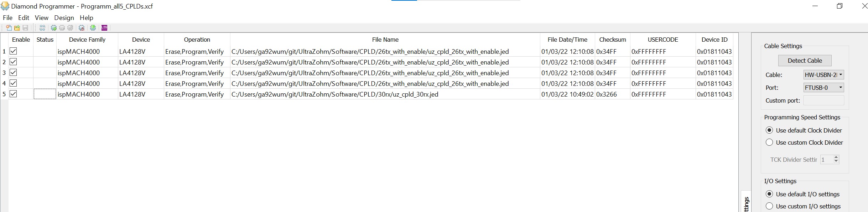Click the 0x34FF checksum in row 1
Screen dimensions: 868x212
coord(613,51)
